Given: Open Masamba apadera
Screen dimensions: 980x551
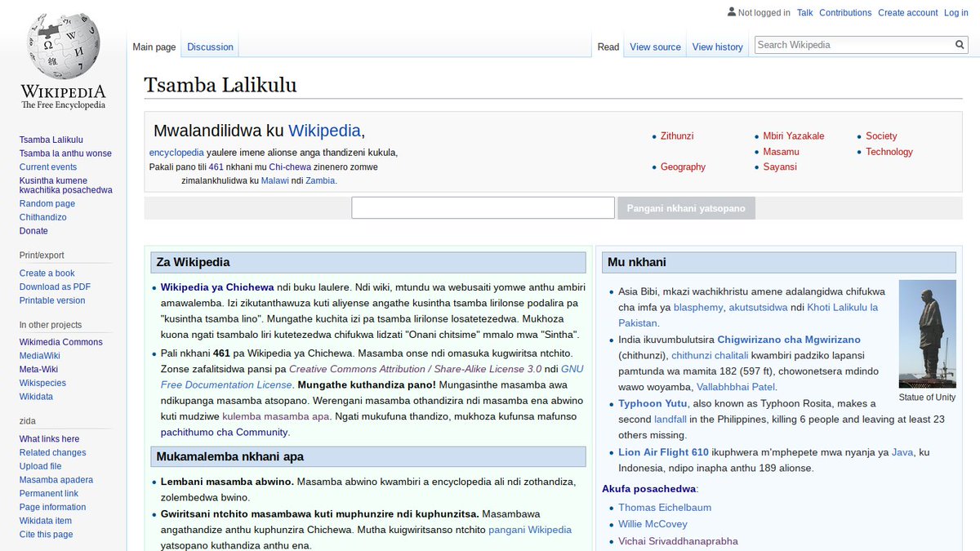Looking at the screenshot, I should 56,480.
